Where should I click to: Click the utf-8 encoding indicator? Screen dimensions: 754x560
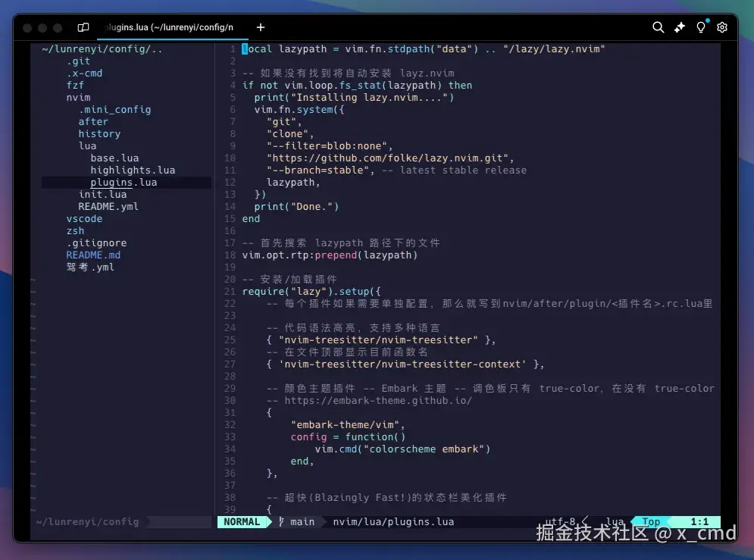[x=561, y=521]
